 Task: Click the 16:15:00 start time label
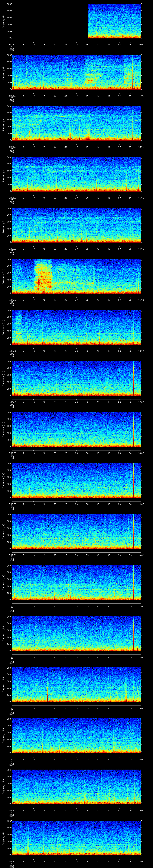(12, 351)
